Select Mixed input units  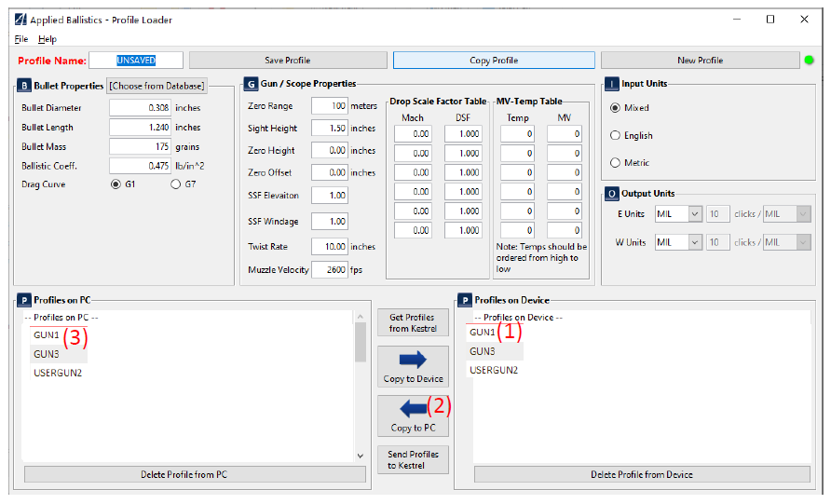(x=615, y=107)
